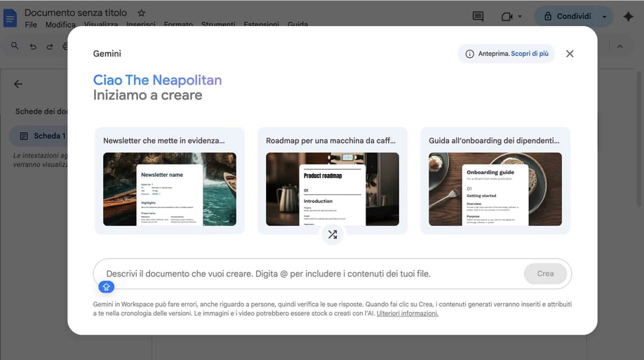Click the search magnifier in the toolbar

(15, 46)
